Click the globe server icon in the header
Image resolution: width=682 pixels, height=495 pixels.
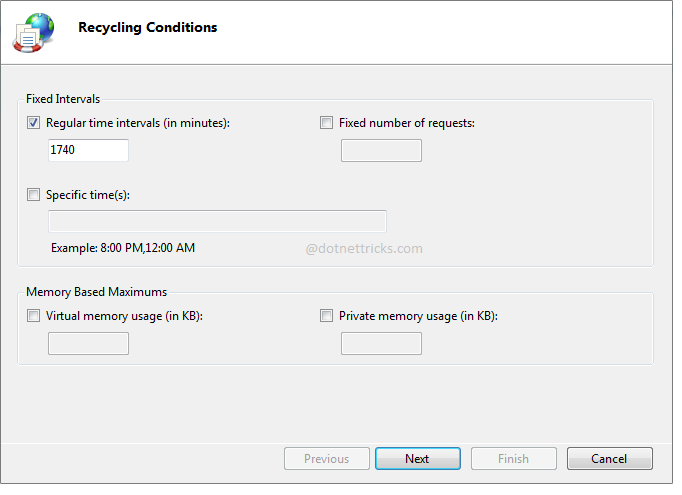[35, 32]
